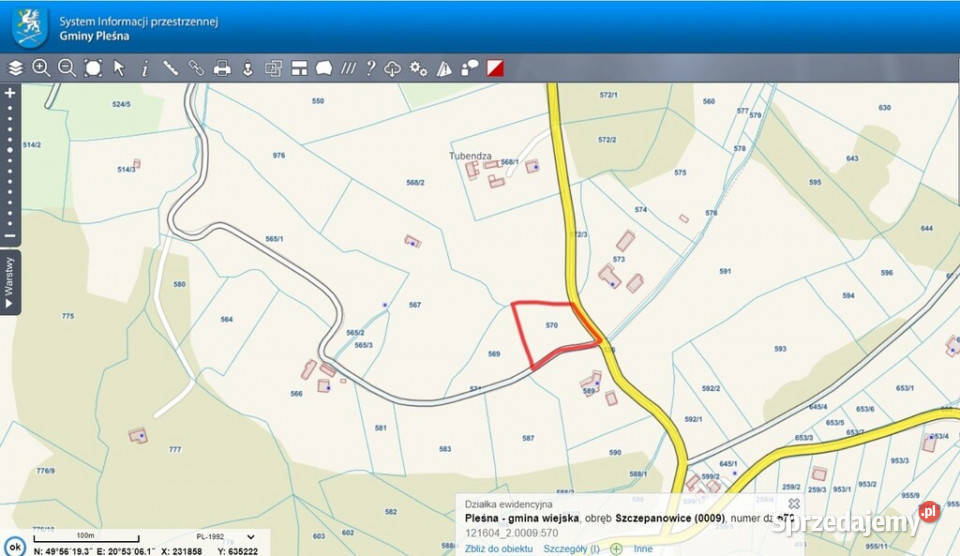Click the 100m scale bar

pyautogui.click(x=86, y=537)
